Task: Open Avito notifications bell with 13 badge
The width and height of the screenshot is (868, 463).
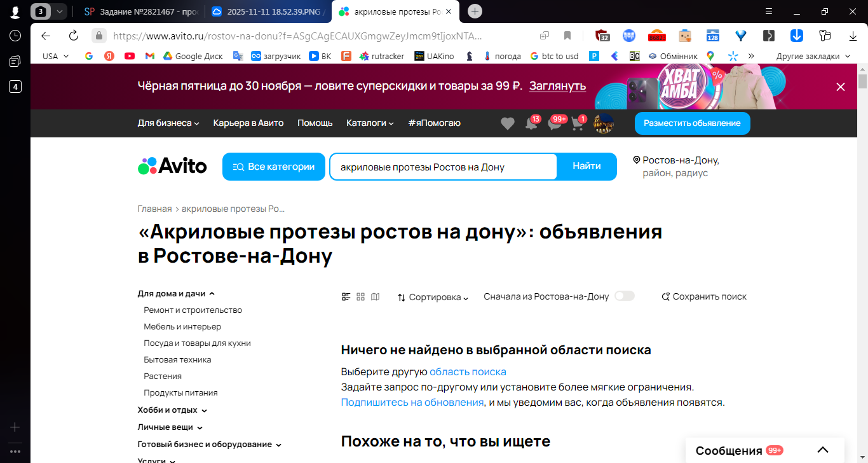Action: [531, 123]
